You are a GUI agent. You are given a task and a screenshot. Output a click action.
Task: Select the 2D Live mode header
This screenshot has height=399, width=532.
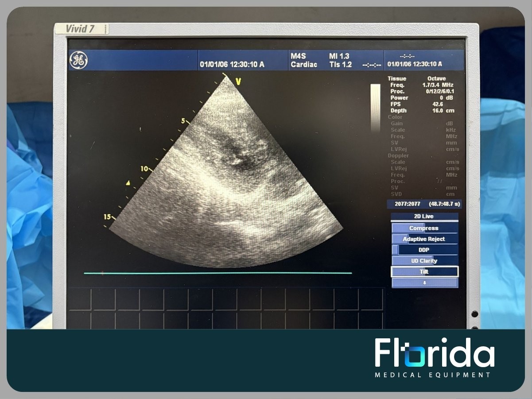pos(424,217)
